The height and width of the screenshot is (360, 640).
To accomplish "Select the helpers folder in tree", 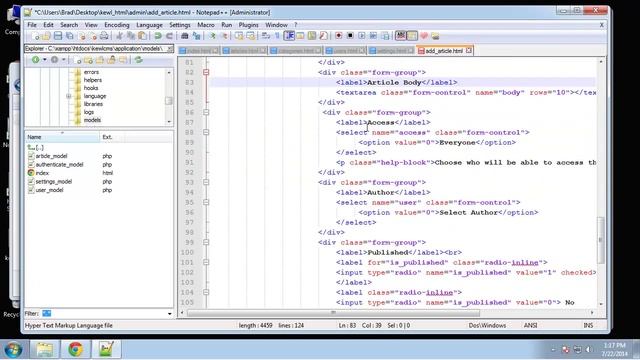I will pyautogui.click(x=93, y=80).
